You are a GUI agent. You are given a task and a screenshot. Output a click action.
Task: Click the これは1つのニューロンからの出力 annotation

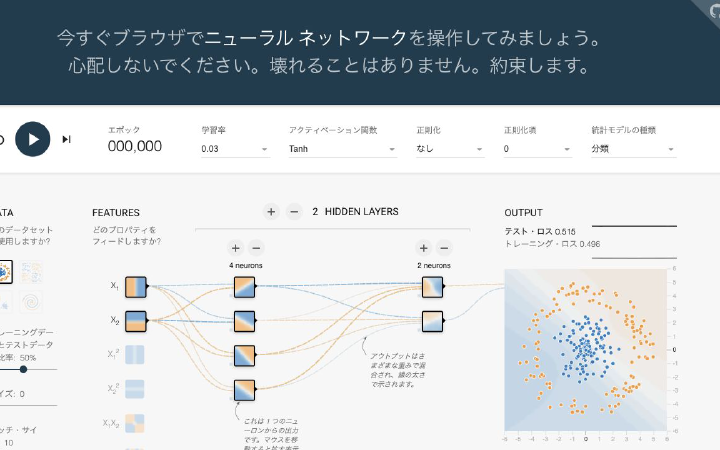[271, 434]
